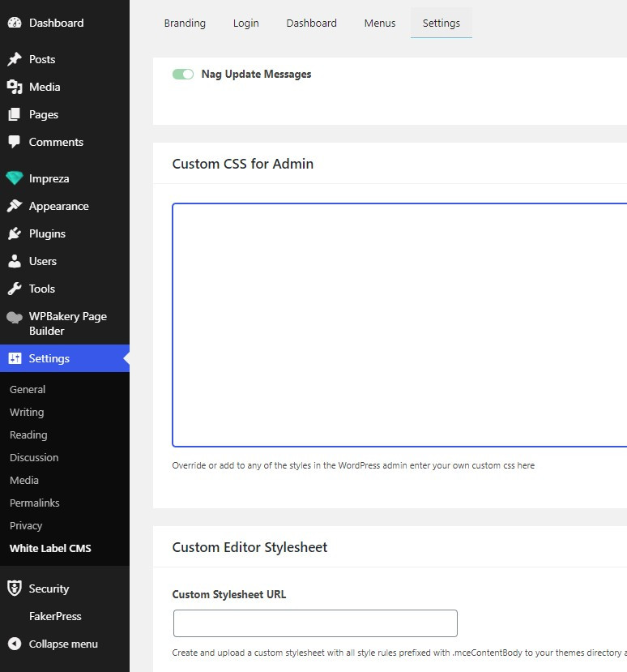Click the Nag Update Messages label
Screen dimensions: 627x672
pyautogui.click(x=256, y=74)
